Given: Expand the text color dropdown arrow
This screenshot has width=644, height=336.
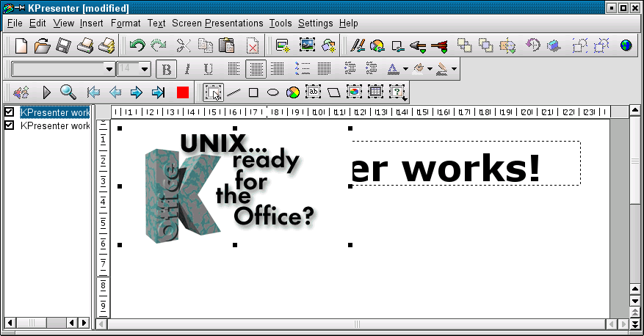Looking at the screenshot, I should [x=406, y=70].
